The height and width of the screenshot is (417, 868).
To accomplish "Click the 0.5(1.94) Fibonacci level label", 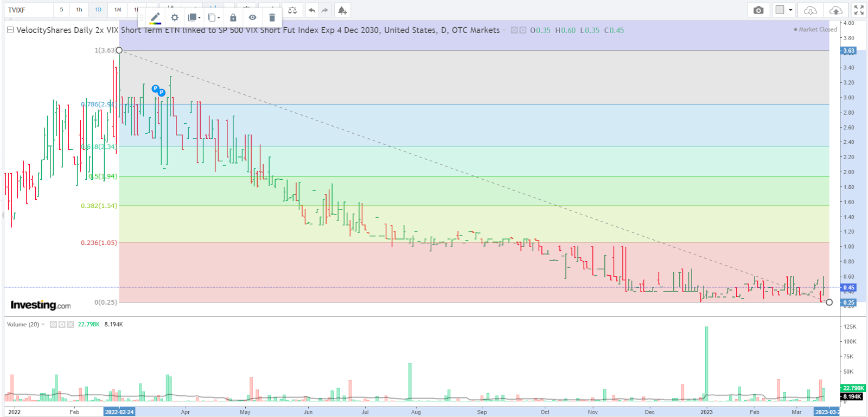I will point(103,176).
